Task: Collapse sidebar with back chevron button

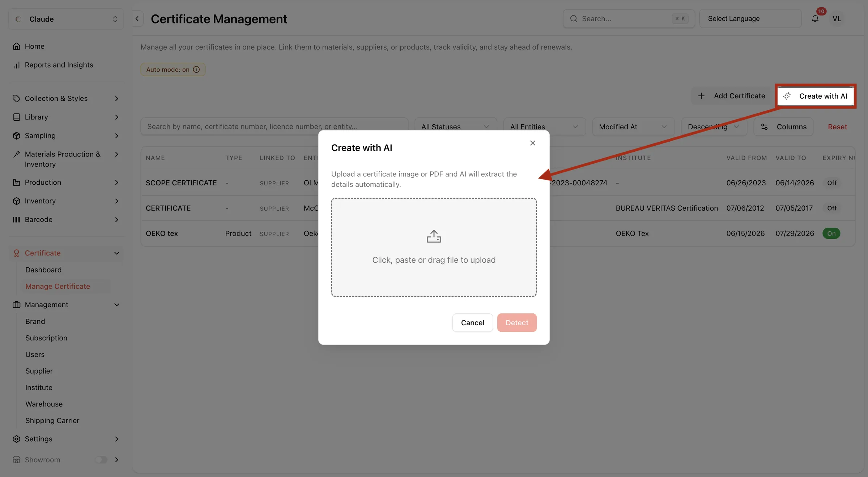Action: pyautogui.click(x=137, y=19)
